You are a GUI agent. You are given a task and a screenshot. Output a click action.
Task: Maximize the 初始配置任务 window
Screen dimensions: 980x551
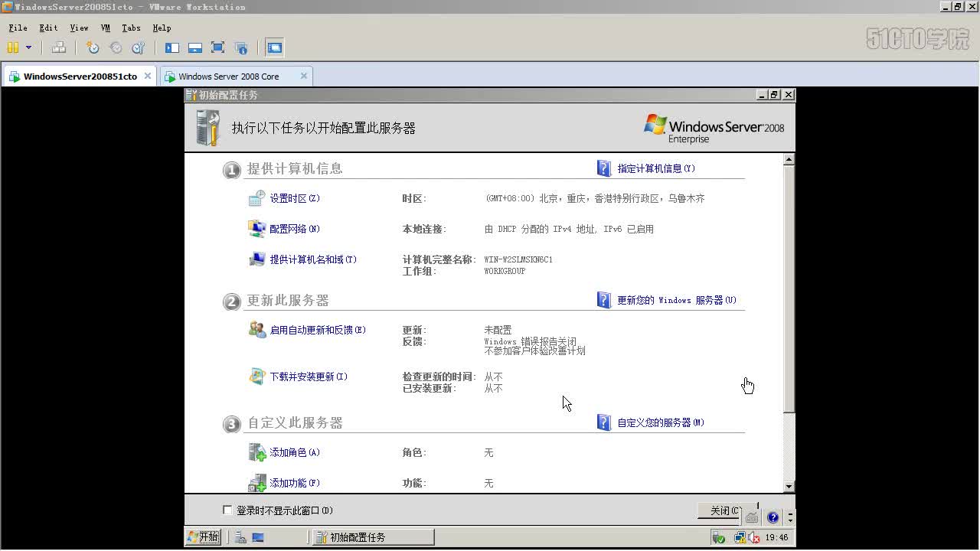tap(774, 95)
